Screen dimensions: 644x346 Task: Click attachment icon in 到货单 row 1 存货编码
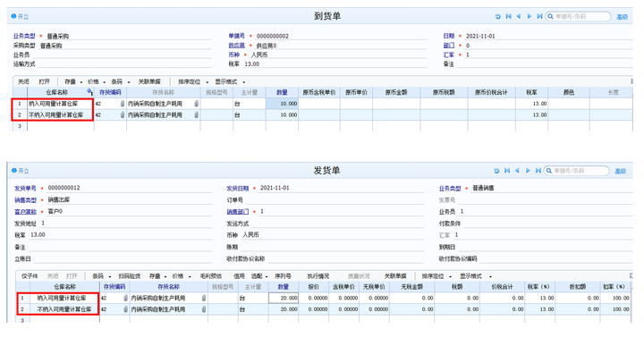(122, 104)
